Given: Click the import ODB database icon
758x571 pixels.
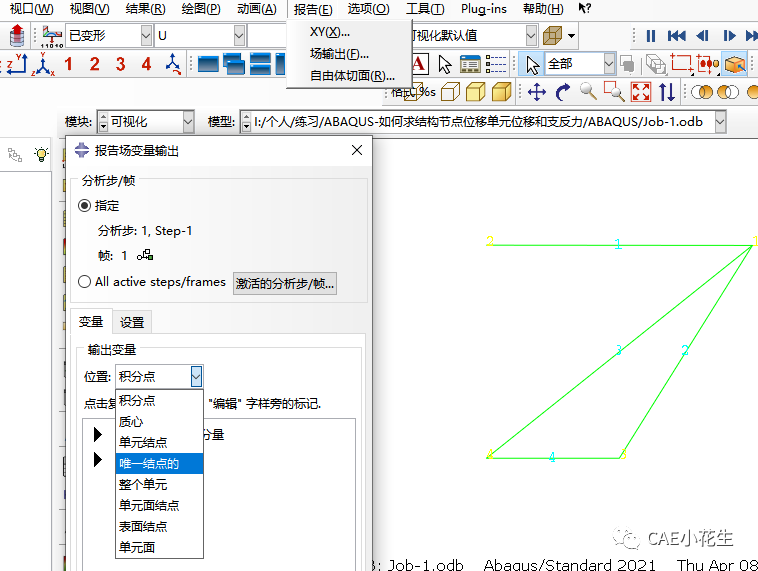Looking at the screenshot, I should (x=17, y=35).
